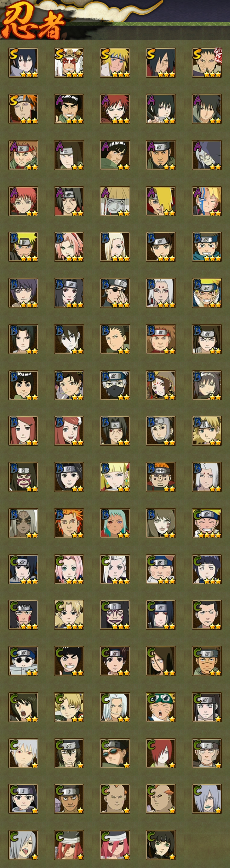Choose the A-rank Gaara portrait

tap(115, 109)
